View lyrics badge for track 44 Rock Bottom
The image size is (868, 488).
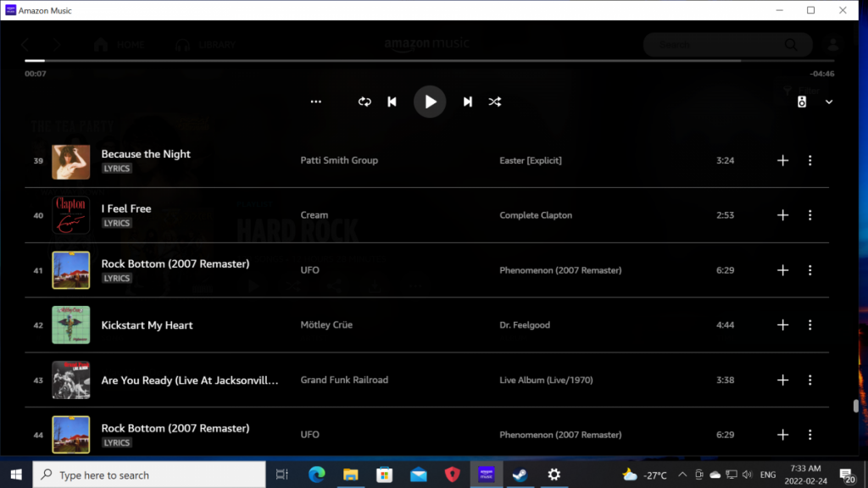(x=117, y=442)
